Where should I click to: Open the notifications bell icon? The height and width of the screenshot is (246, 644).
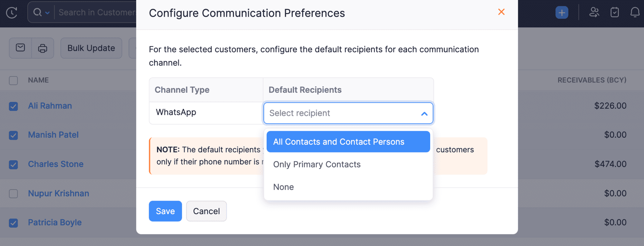pos(634,12)
